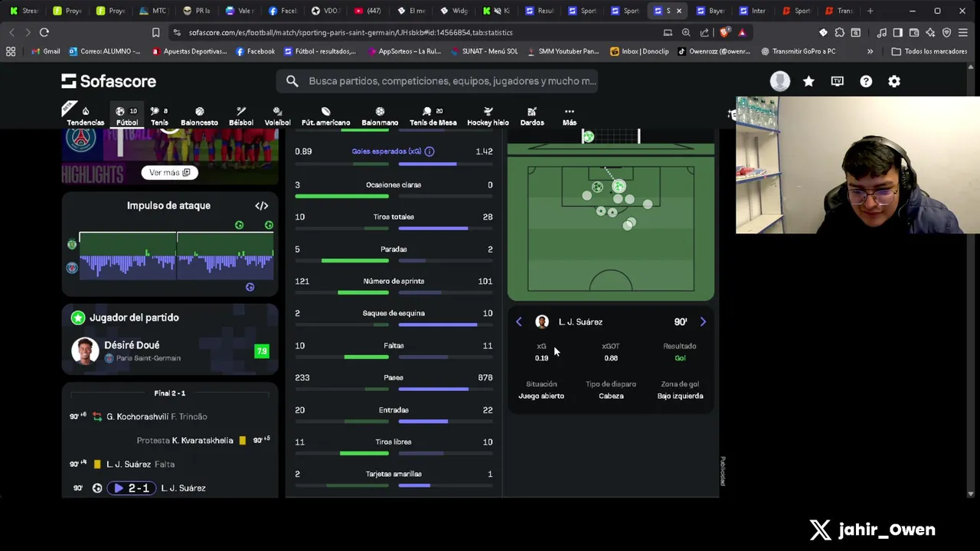
Task: Open browser extensions puzzle icon
Action: click(840, 32)
